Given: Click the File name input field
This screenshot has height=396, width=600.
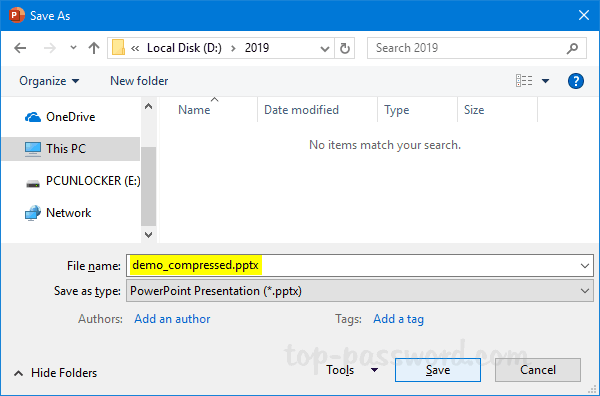Looking at the screenshot, I should pos(360,265).
